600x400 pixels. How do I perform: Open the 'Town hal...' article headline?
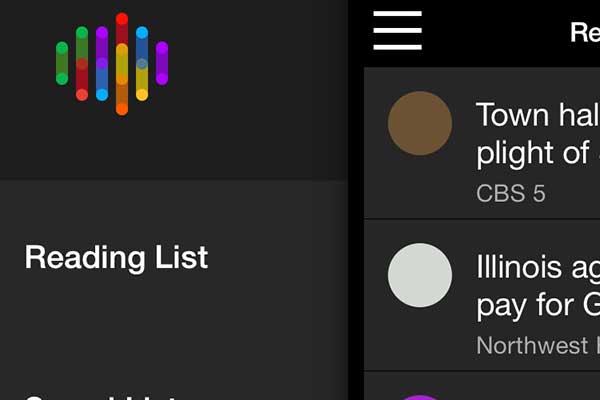[x=538, y=114]
